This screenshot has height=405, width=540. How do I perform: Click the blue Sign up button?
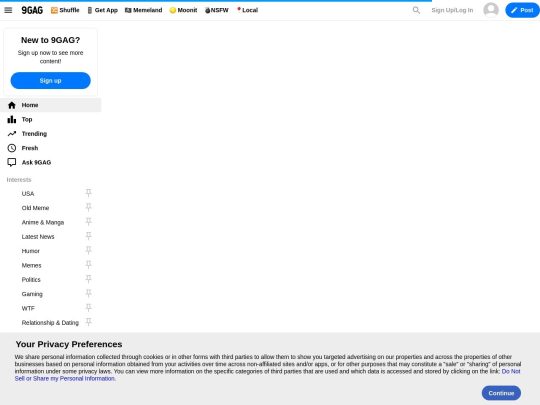point(51,80)
